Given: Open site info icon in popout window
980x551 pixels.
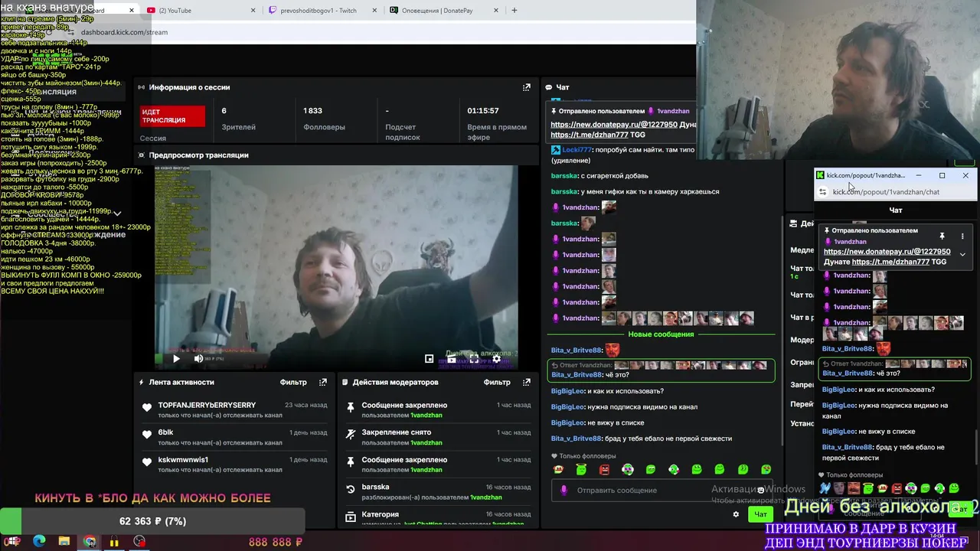Looking at the screenshot, I should pyautogui.click(x=822, y=192).
